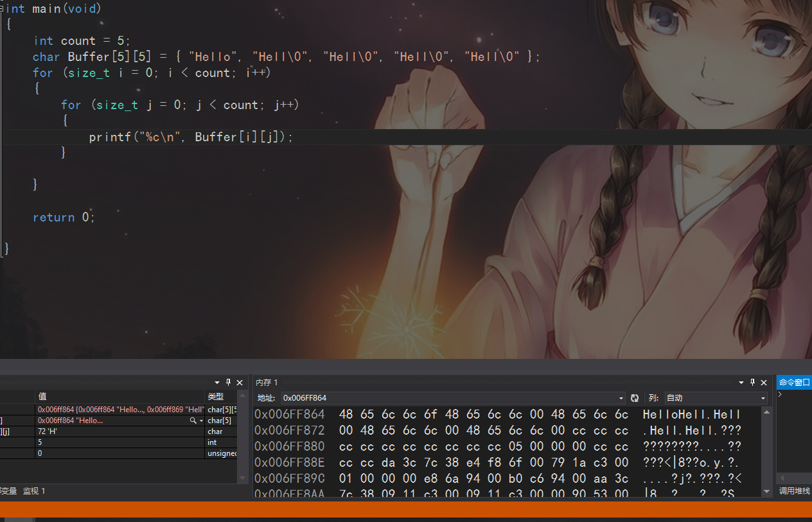812x522 pixels.
Task: Click the int type cell
Action: [x=222, y=442]
